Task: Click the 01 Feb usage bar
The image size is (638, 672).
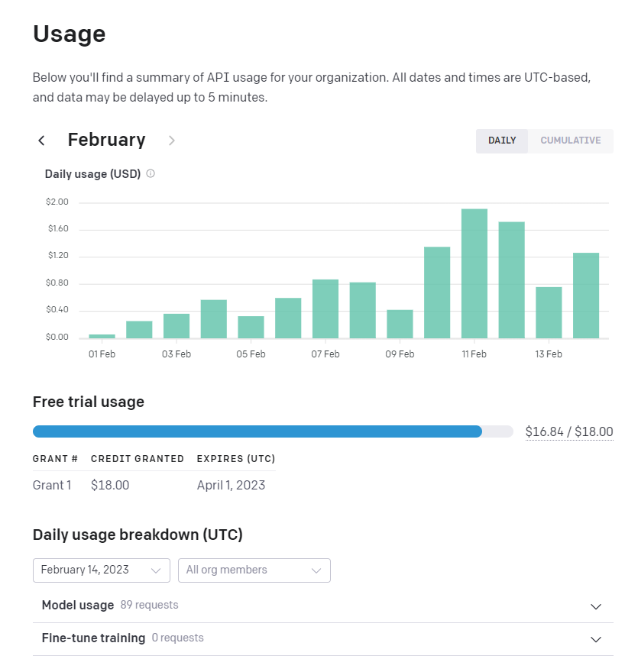Action: coord(102,336)
